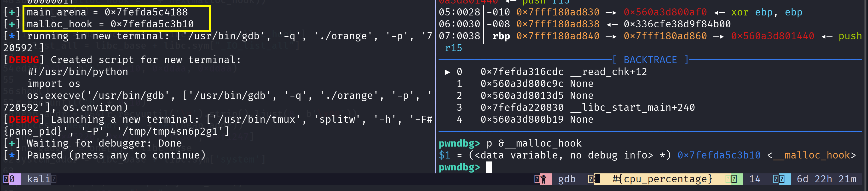Screen dimensions: 868x191
Task: Click the r15 operand text
Action: coord(453,48)
